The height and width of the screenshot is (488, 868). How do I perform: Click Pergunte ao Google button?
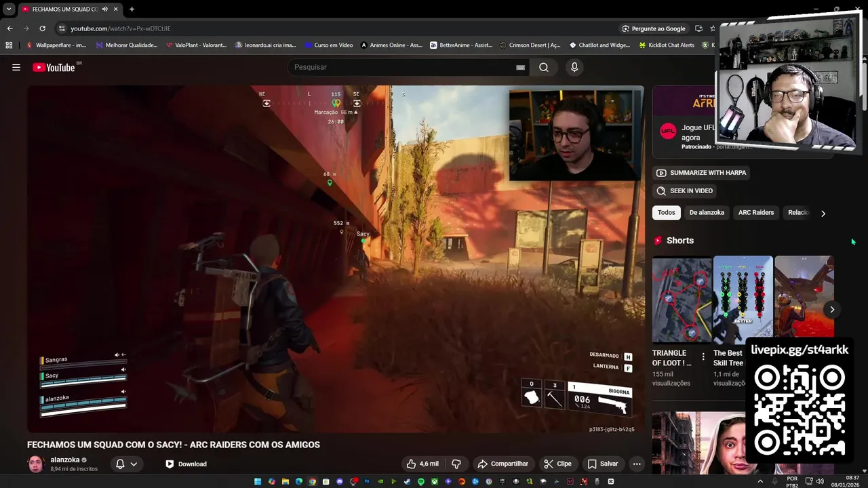click(654, 28)
